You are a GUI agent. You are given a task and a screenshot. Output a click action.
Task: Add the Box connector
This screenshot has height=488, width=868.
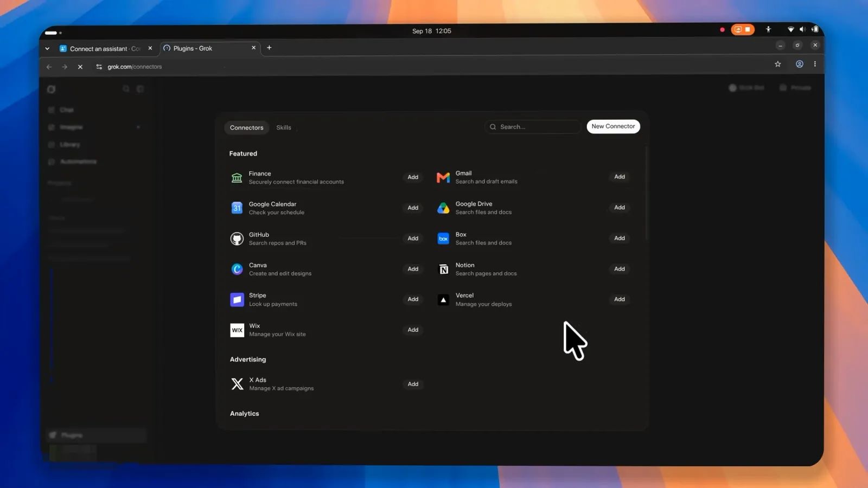(x=620, y=238)
